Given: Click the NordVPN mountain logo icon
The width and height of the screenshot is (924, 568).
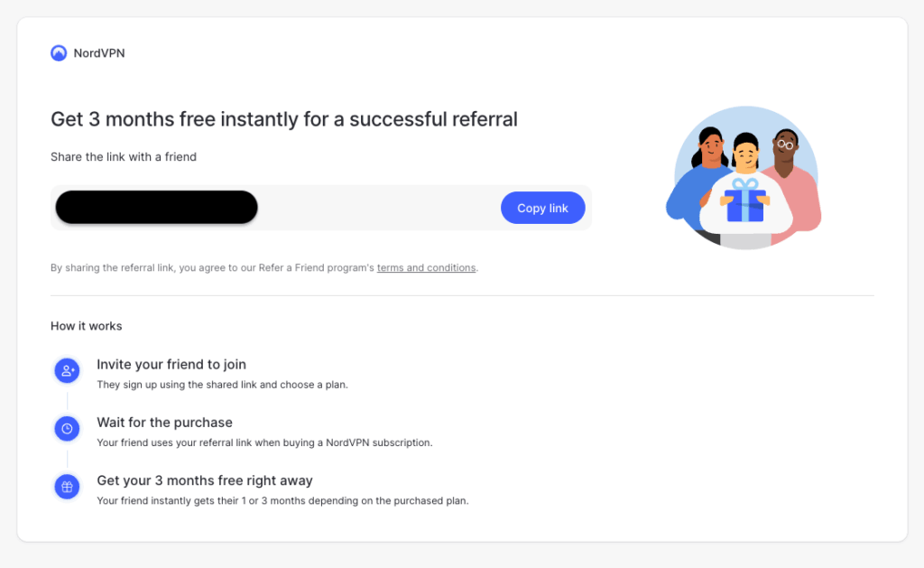Looking at the screenshot, I should coord(59,53).
